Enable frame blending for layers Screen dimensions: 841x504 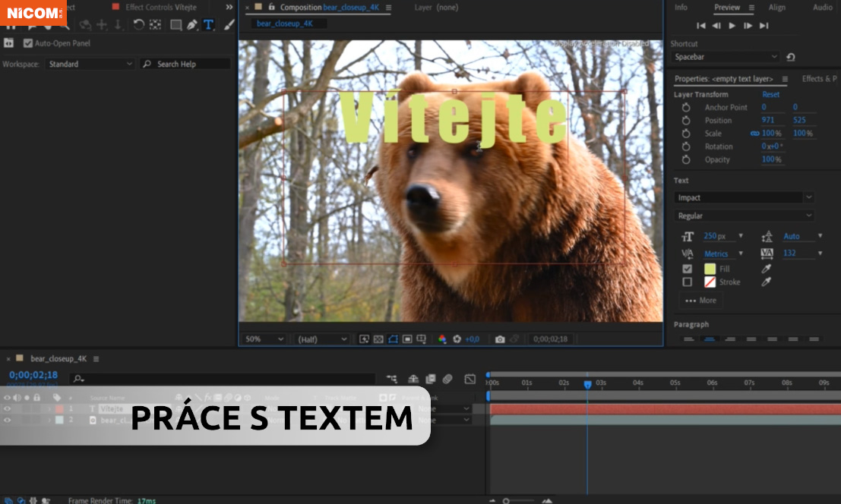(x=430, y=380)
